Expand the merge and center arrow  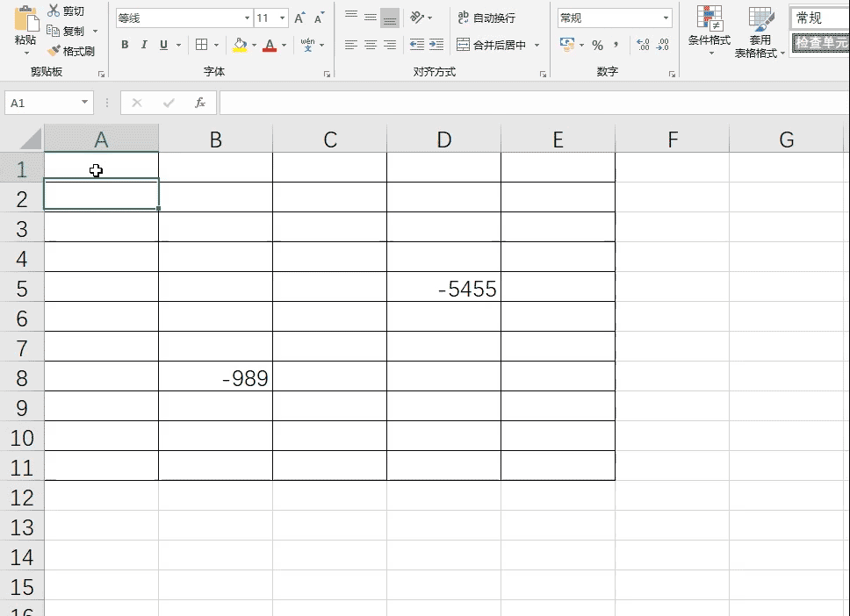[537, 45]
